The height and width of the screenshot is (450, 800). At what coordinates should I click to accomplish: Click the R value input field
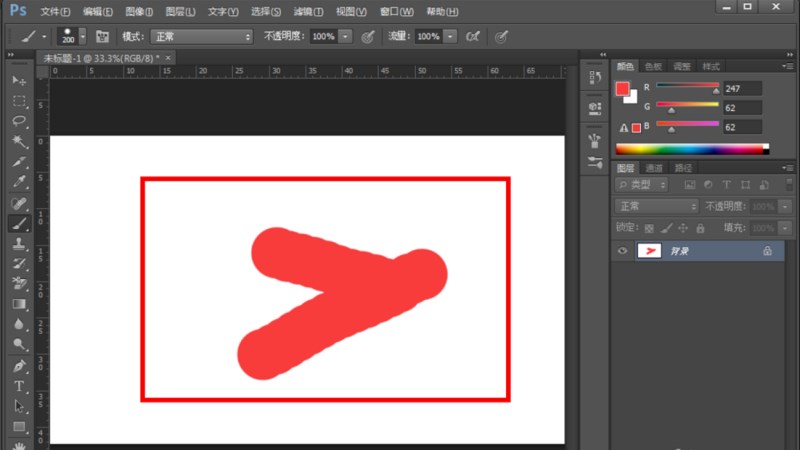click(x=742, y=89)
